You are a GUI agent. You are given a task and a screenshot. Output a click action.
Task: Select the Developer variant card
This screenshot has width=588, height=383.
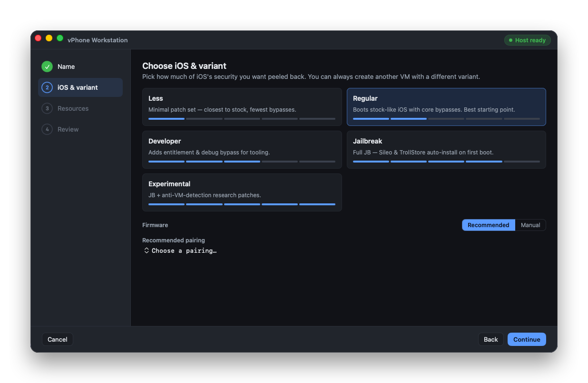(x=242, y=150)
